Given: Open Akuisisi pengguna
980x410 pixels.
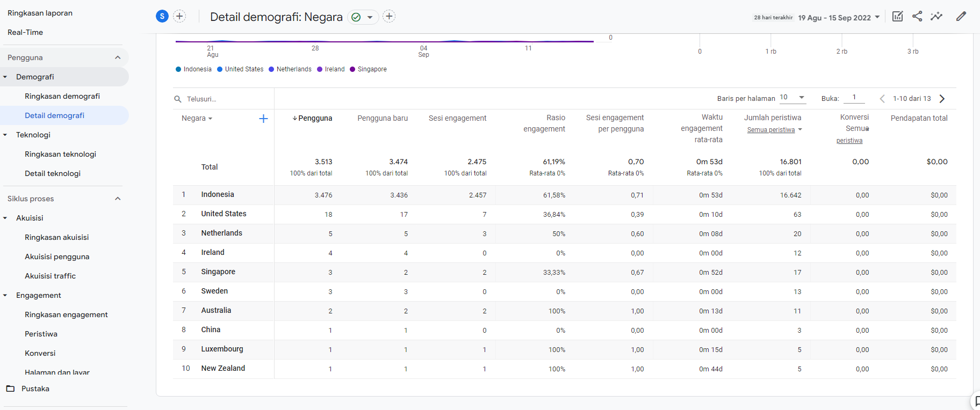Looking at the screenshot, I should 57,257.
